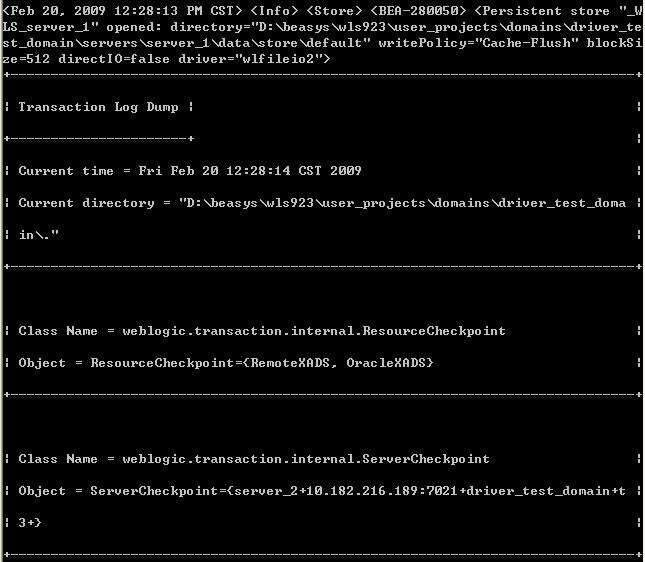Click the BEA-280050 message code
Viewport: 645px width, 562px height.
(x=418, y=11)
